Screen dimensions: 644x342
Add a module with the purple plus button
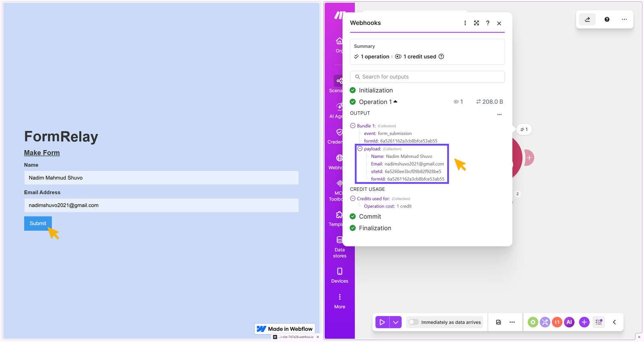coord(584,322)
